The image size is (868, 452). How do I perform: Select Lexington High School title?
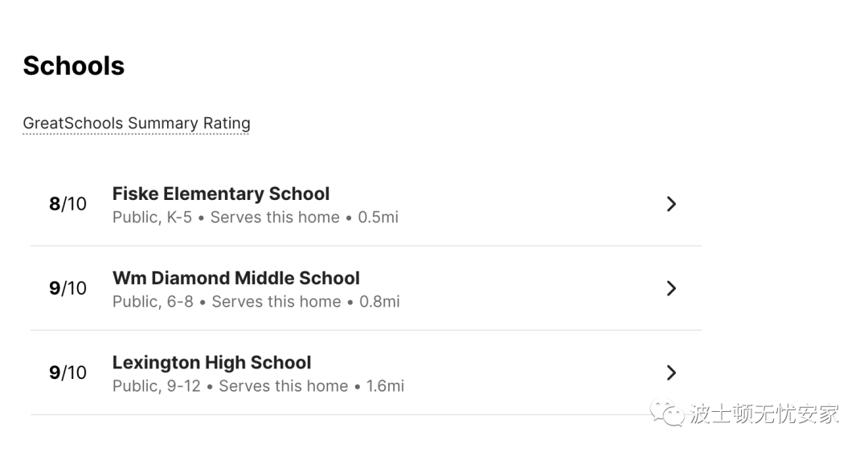pyautogui.click(x=211, y=362)
